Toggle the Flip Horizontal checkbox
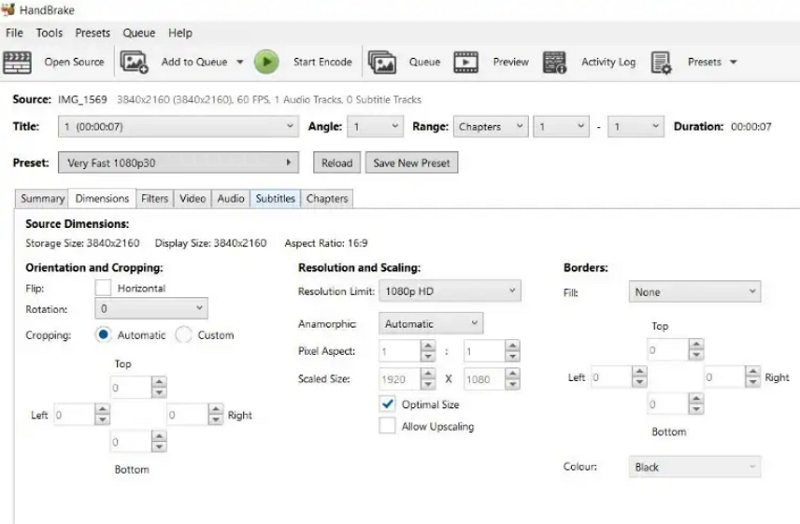800x524 pixels. click(x=103, y=288)
